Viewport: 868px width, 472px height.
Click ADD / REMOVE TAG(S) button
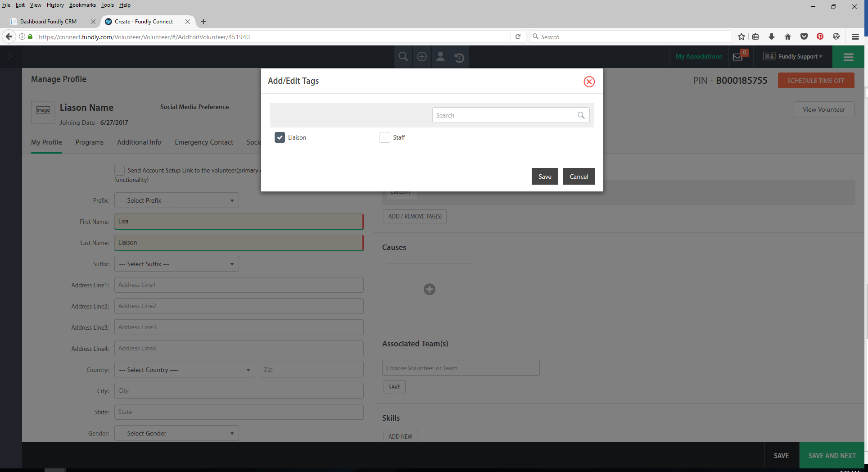click(x=415, y=216)
